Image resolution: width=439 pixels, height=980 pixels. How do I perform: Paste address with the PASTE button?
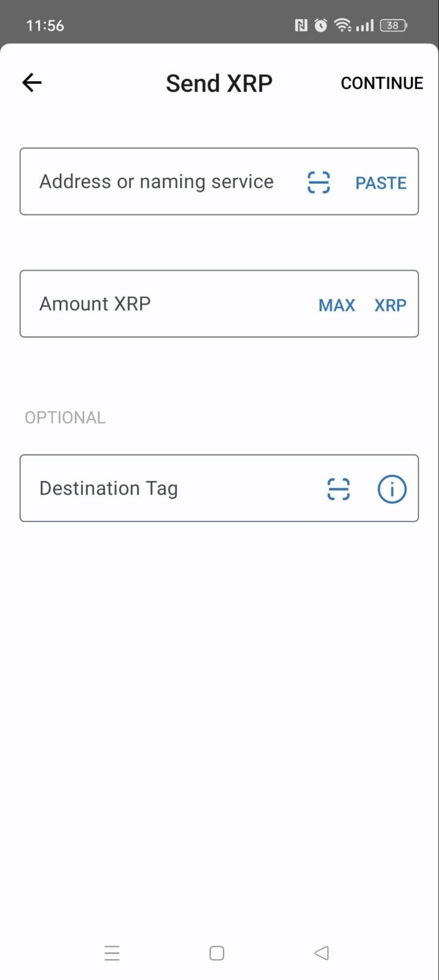[x=381, y=183]
